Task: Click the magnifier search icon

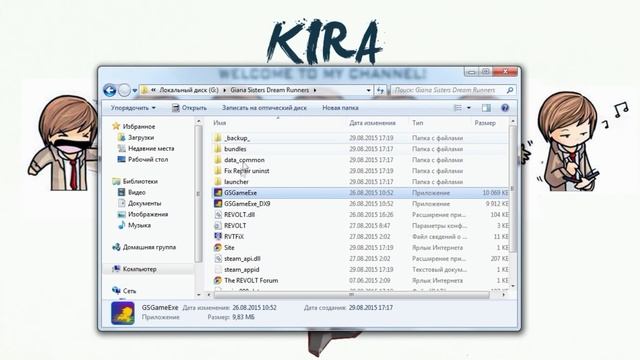Action: (x=510, y=90)
